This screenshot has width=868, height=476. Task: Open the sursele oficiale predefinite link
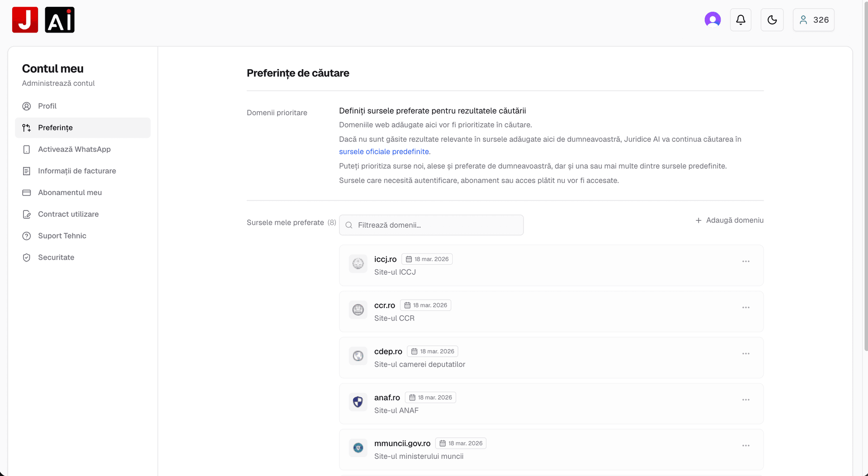(x=384, y=152)
